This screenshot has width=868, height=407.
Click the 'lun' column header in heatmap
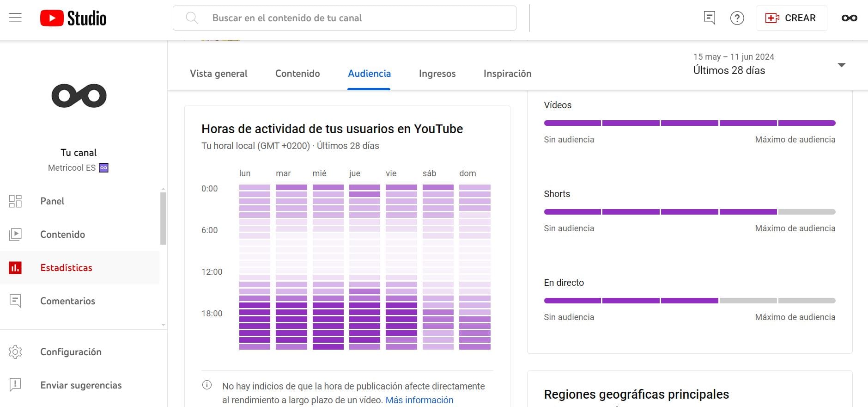[x=245, y=173]
